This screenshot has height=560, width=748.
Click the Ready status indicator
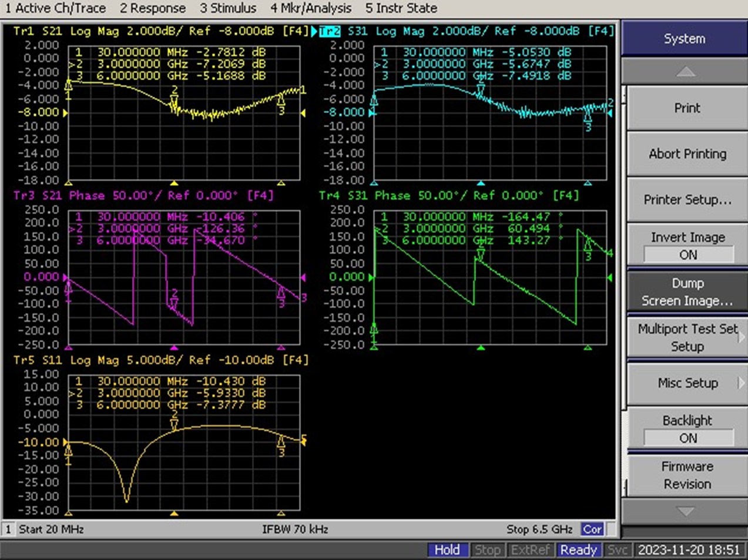tap(578, 550)
